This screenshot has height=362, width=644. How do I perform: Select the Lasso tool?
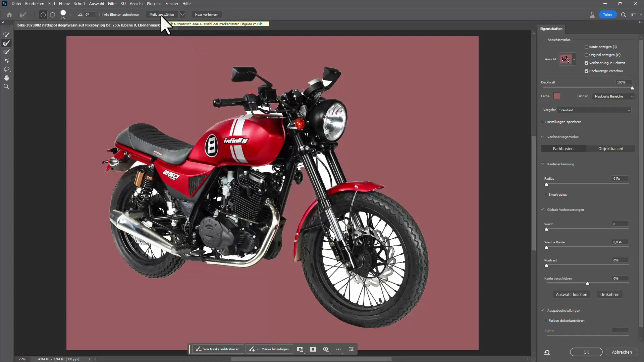pyautogui.click(x=6, y=69)
